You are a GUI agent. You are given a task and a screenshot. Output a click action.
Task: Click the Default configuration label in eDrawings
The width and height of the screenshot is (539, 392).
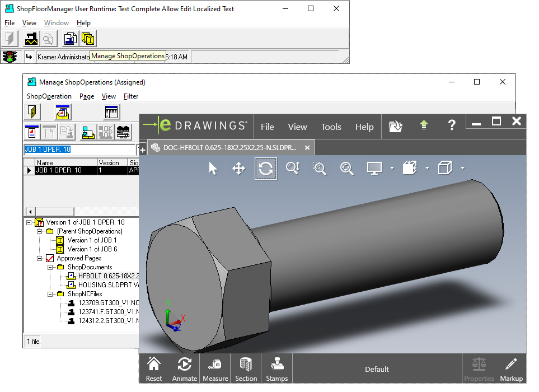377,369
